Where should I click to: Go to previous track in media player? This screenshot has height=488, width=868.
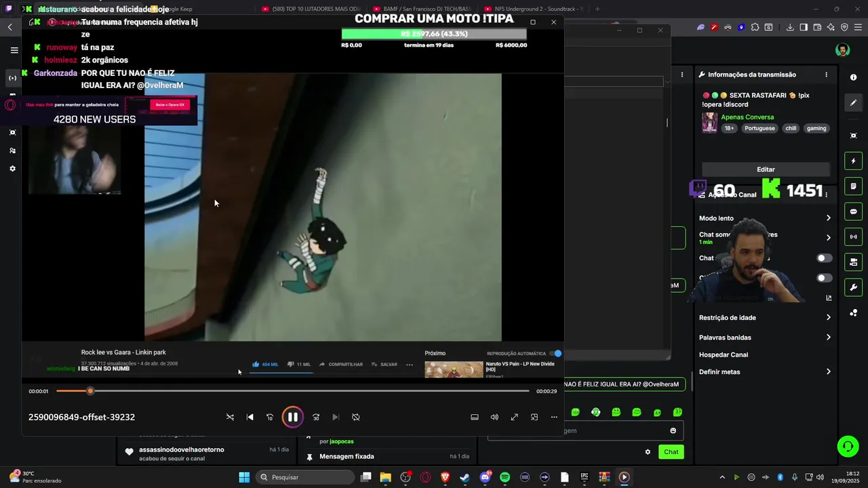point(250,417)
